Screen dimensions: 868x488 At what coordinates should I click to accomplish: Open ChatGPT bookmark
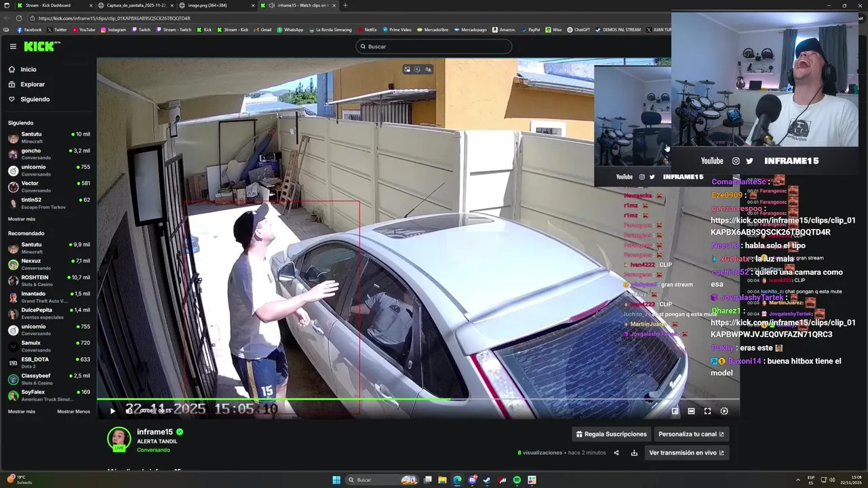578,30
